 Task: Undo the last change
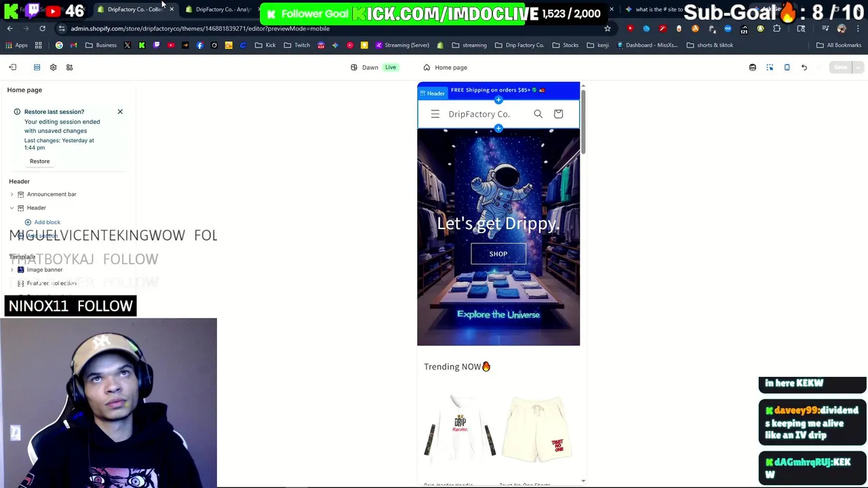pos(804,67)
